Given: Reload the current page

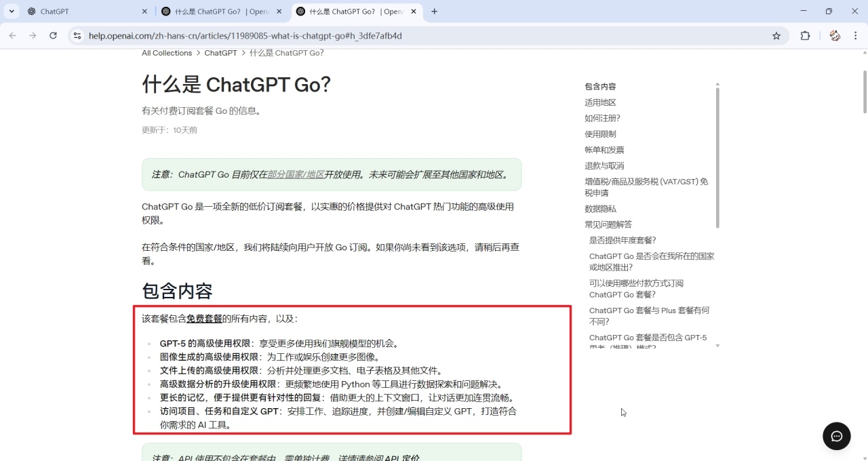Looking at the screenshot, I should (x=53, y=36).
